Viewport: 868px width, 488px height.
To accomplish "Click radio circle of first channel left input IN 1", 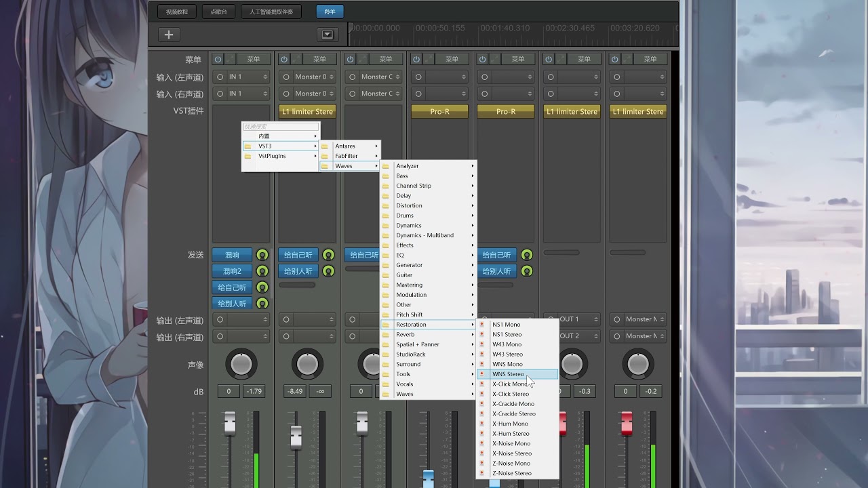I will [x=220, y=77].
